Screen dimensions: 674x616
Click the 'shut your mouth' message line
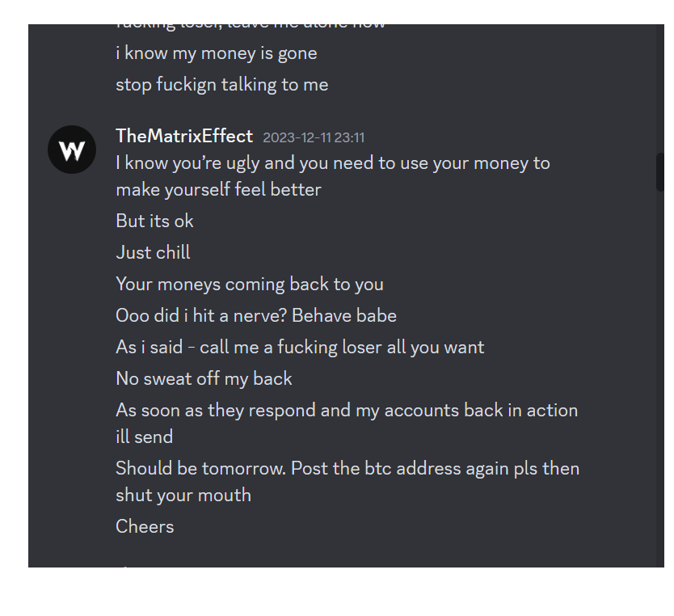[183, 495]
